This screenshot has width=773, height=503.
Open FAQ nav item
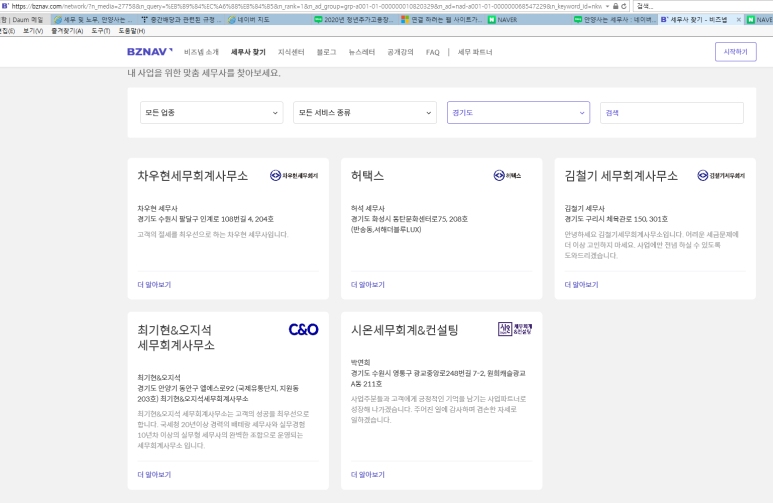[432, 52]
